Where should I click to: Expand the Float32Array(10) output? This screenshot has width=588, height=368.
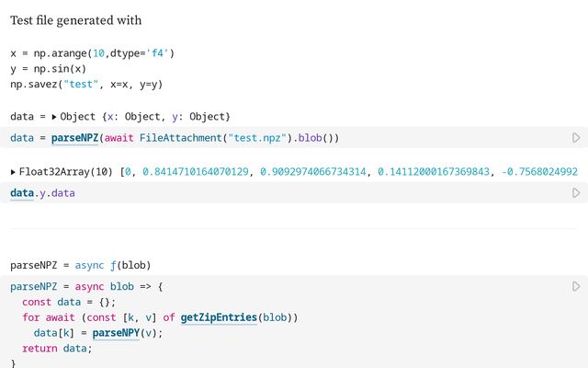tap(13, 172)
